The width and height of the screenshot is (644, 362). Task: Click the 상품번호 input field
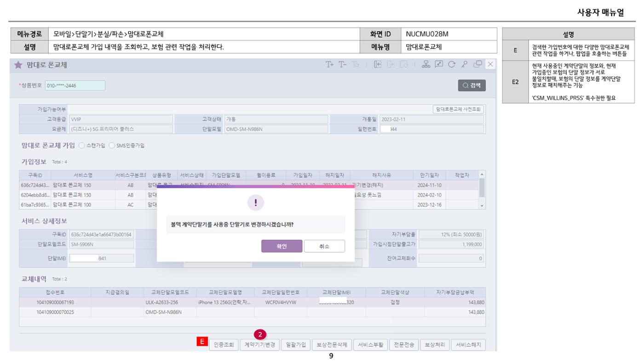pos(75,85)
